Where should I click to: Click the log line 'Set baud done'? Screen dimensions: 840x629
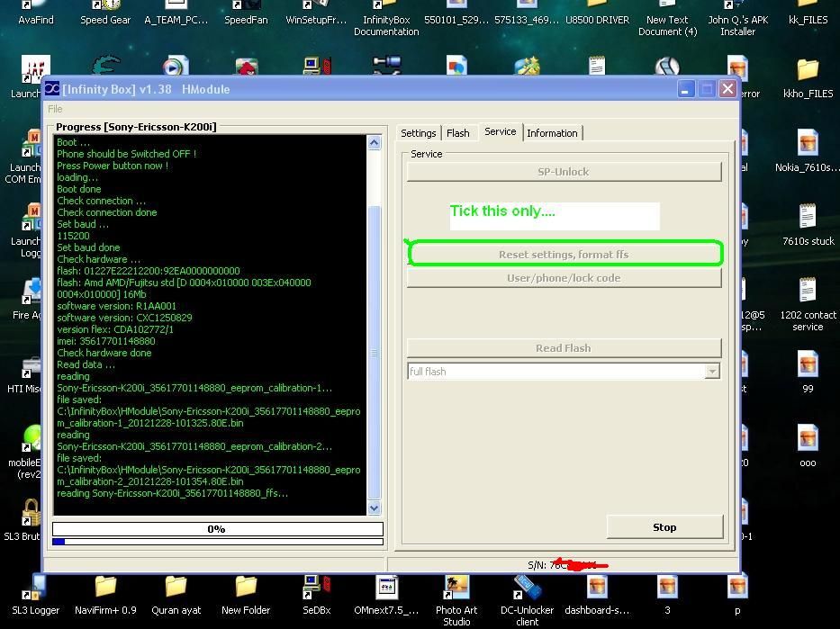pyautogui.click(x=88, y=247)
